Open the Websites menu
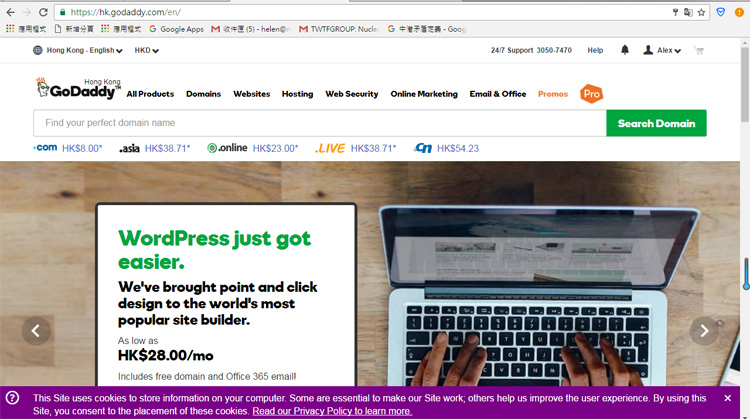Screen dimensions: 750x419 [252, 94]
